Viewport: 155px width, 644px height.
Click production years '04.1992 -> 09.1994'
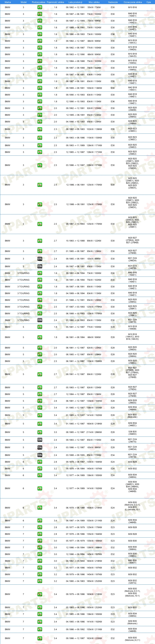pos(75,561)
